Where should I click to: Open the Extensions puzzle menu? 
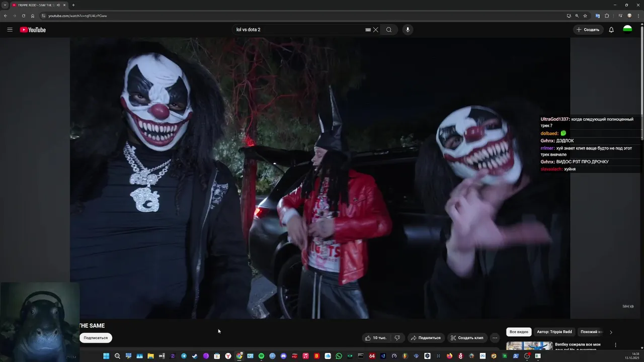[607, 16]
